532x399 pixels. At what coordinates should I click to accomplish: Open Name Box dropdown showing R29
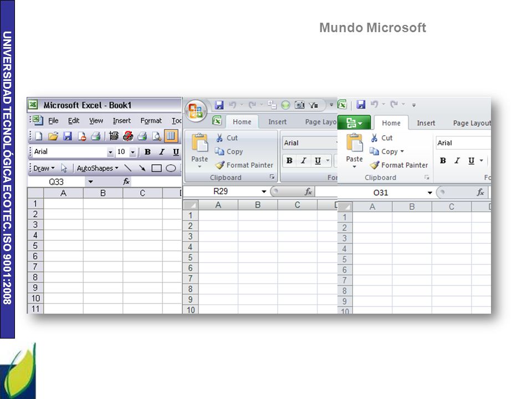click(264, 191)
